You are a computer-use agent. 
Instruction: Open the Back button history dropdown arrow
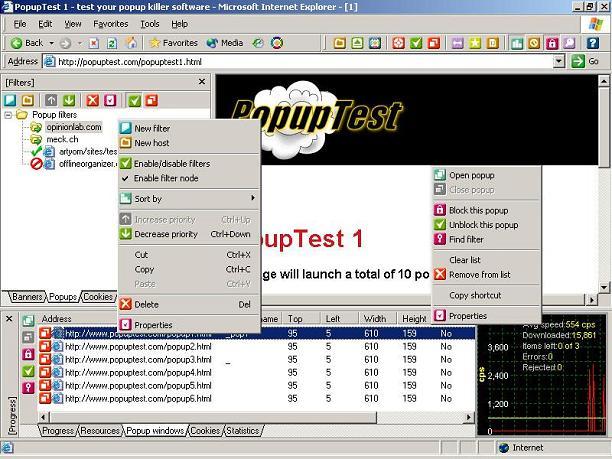(x=52, y=43)
